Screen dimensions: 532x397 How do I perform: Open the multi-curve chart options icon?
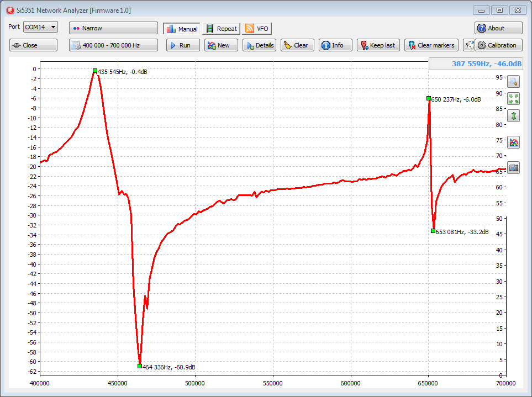coord(513,142)
